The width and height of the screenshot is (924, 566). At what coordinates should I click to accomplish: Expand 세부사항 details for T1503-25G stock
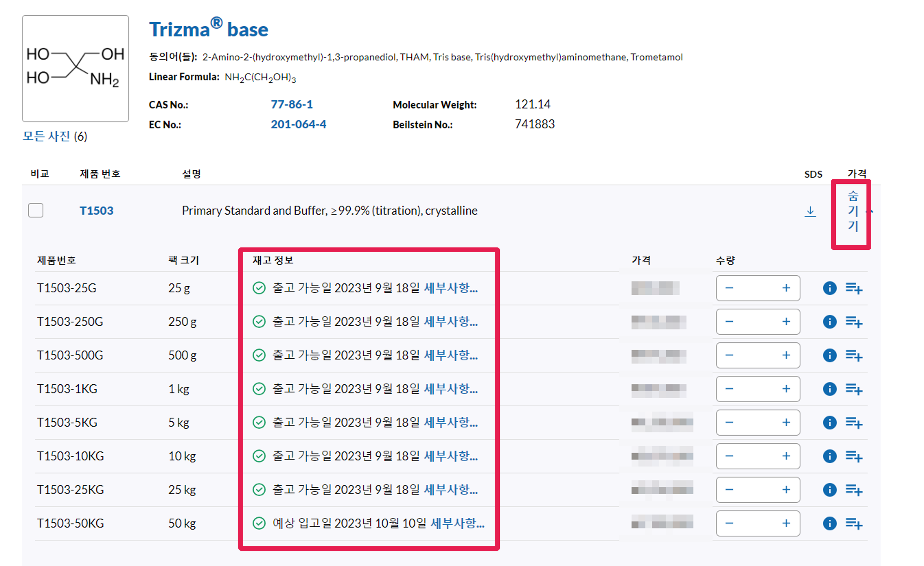[x=450, y=288]
